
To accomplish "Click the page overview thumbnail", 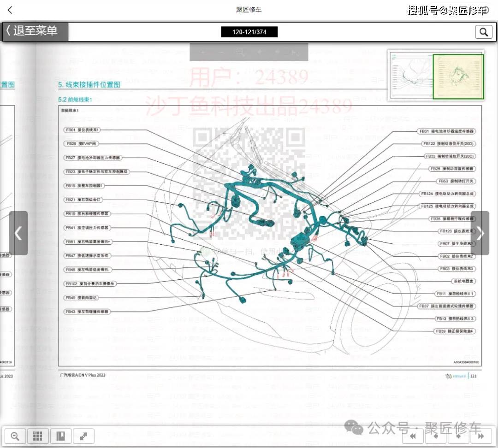I will 436,76.
